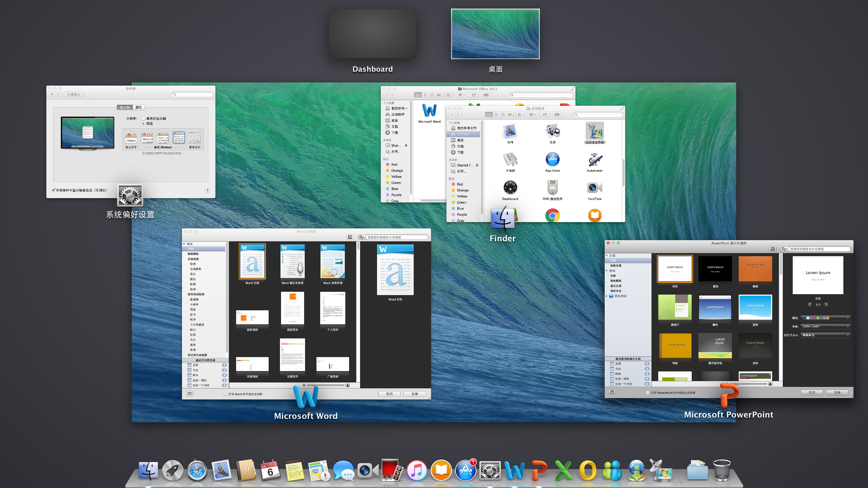Open App Store icon in Finder window
This screenshot has width=868, height=488.
[x=552, y=160]
